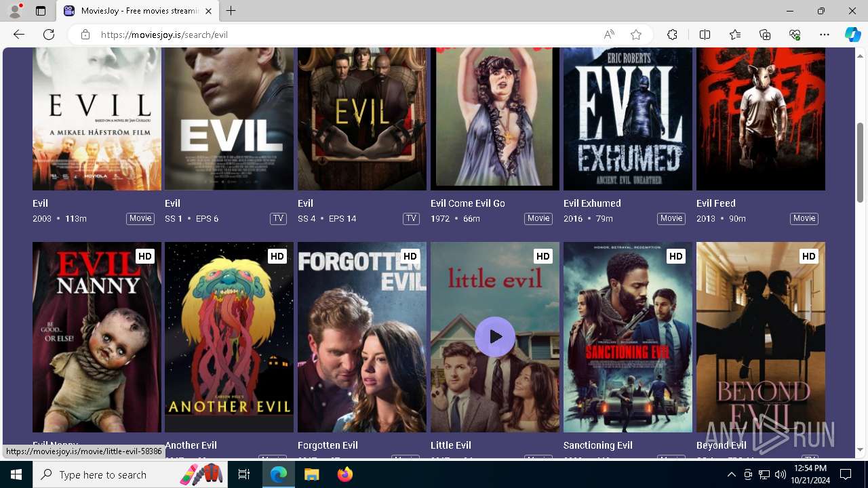The height and width of the screenshot is (488, 868).
Task: Click TV badge for Evil SS 1
Action: (x=278, y=218)
